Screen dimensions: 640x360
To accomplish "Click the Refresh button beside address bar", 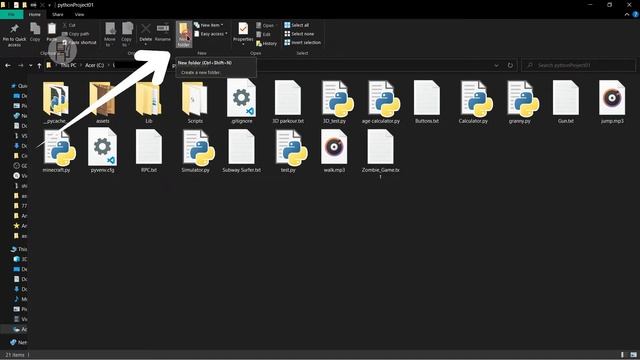I will point(510,65).
